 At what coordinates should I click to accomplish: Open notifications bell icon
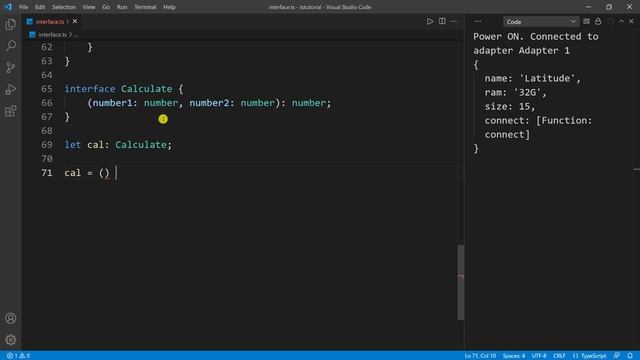pyautogui.click(x=630, y=356)
